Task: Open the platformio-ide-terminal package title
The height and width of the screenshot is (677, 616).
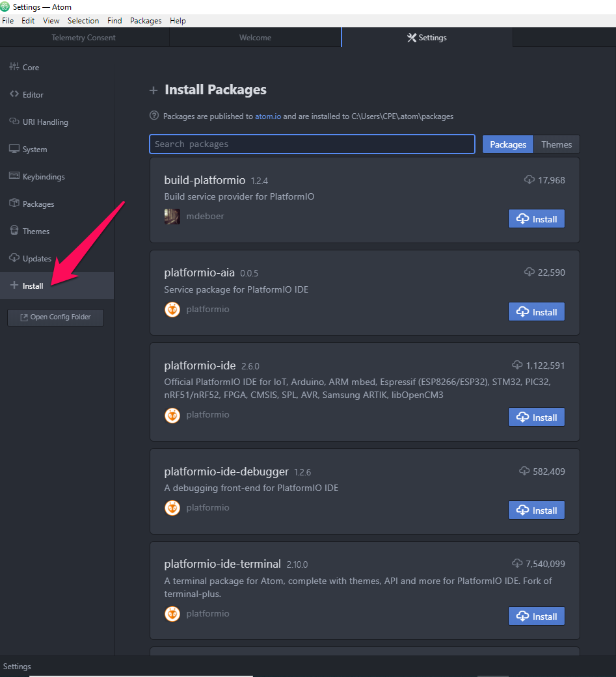Action: click(x=222, y=564)
